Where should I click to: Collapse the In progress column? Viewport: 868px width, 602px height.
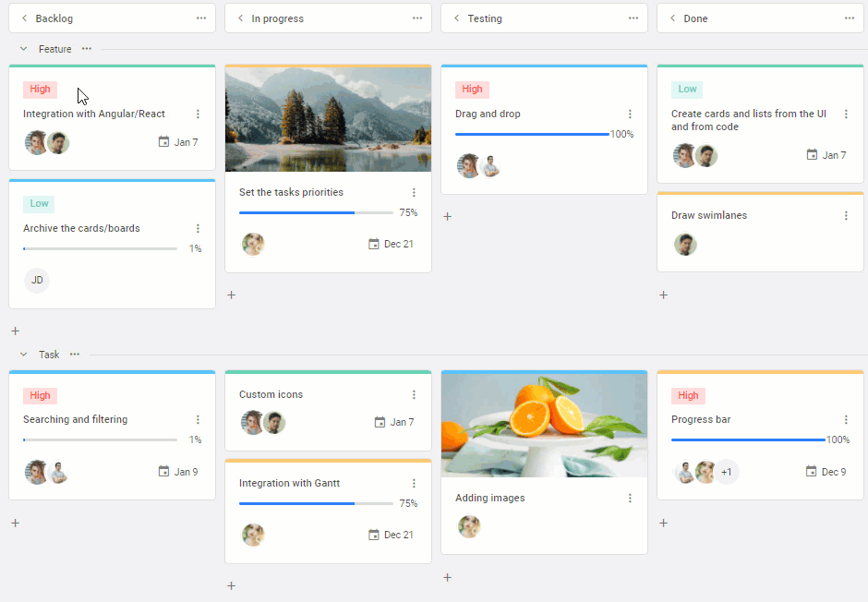(240, 18)
